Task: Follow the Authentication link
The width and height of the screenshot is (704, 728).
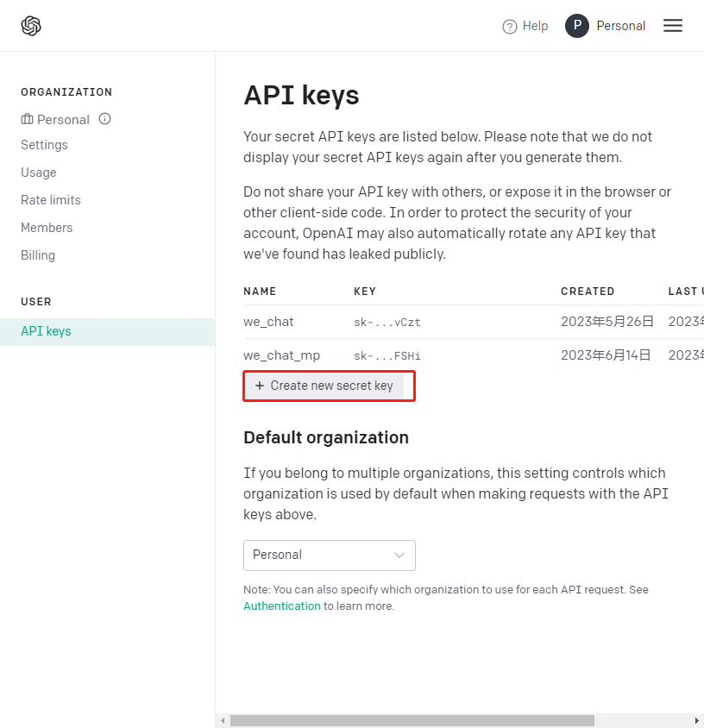Action: 281,606
